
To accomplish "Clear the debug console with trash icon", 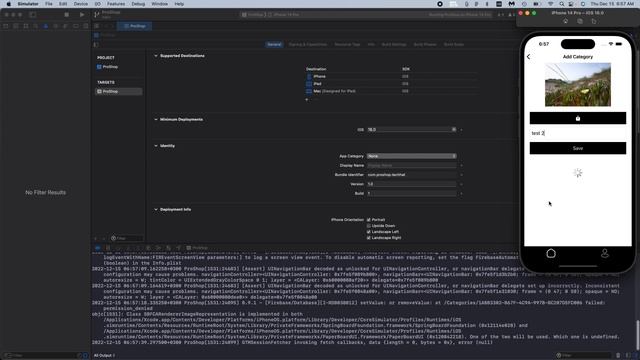I will (618, 356).
